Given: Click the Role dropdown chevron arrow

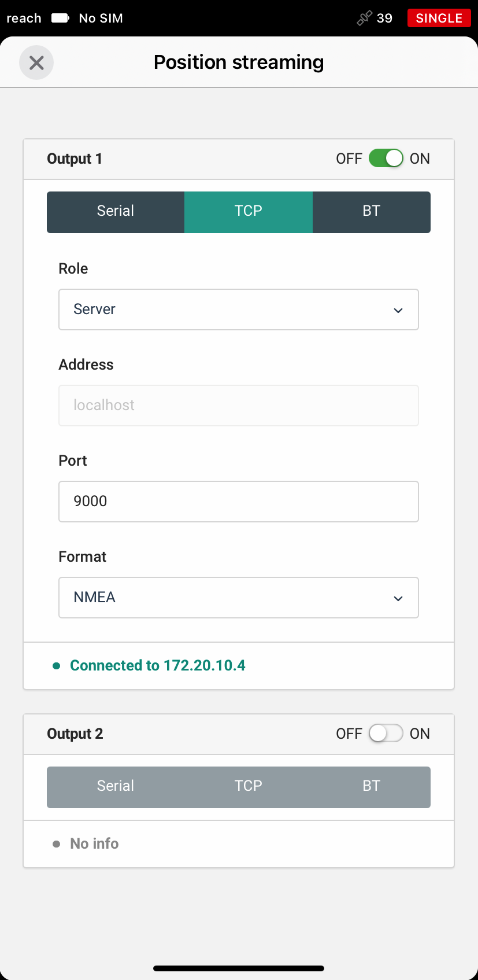Looking at the screenshot, I should [x=398, y=311].
